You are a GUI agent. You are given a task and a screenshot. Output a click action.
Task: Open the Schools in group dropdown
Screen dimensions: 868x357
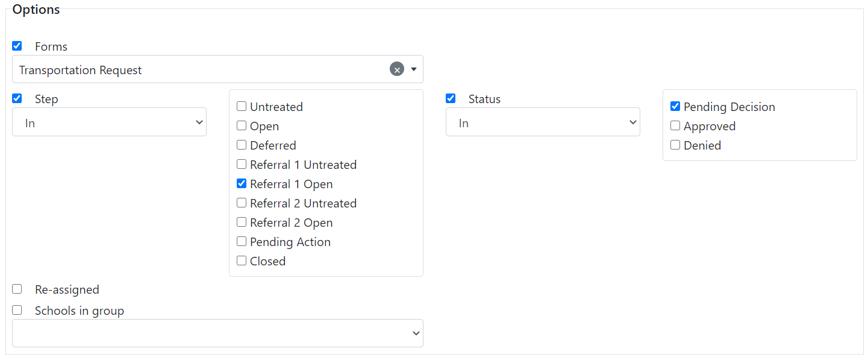(x=217, y=333)
